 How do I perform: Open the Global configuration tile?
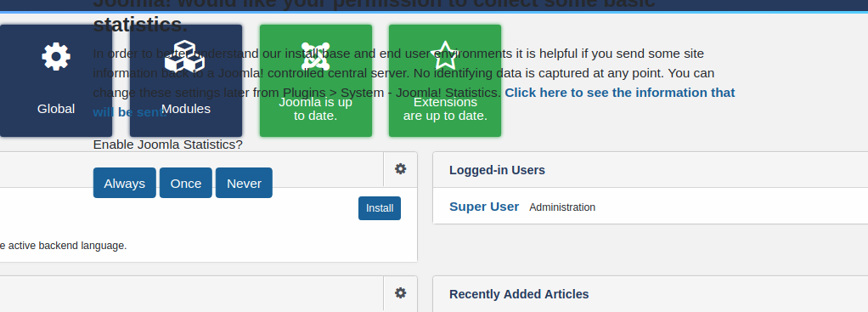tap(55, 81)
